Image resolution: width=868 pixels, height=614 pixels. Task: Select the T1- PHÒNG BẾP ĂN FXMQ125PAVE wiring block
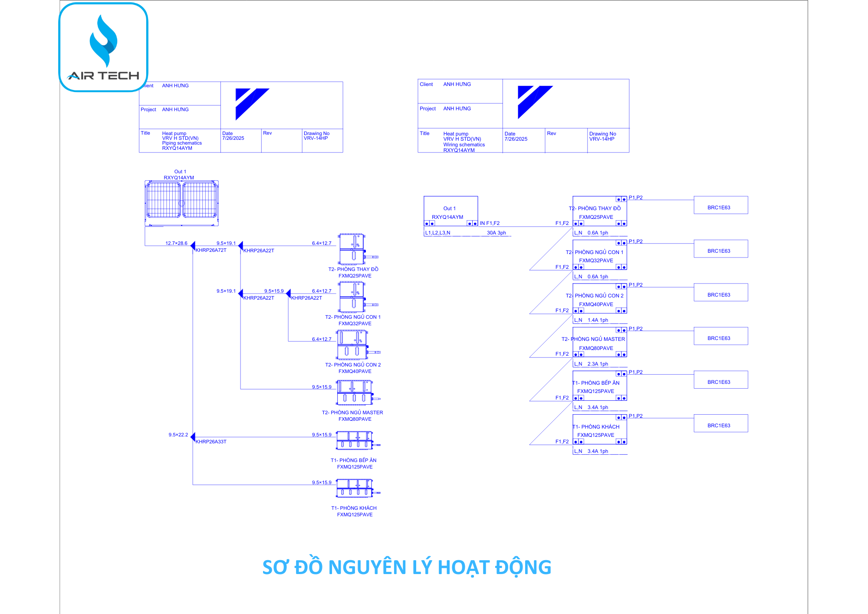click(599, 386)
